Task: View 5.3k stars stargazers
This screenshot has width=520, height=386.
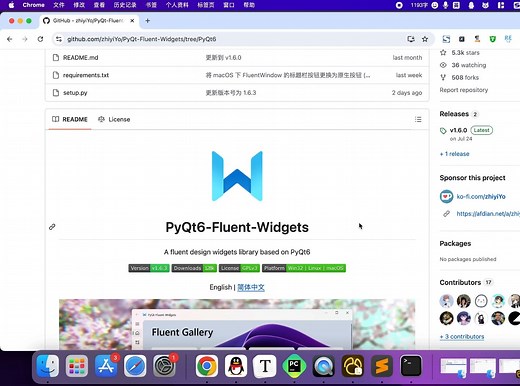Action: click(x=465, y=53)
